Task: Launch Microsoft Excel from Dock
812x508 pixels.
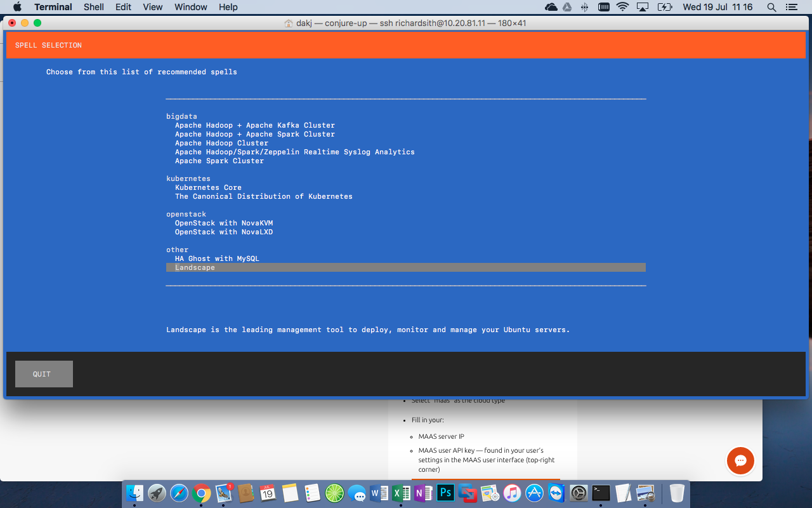Action: point(401,493)
